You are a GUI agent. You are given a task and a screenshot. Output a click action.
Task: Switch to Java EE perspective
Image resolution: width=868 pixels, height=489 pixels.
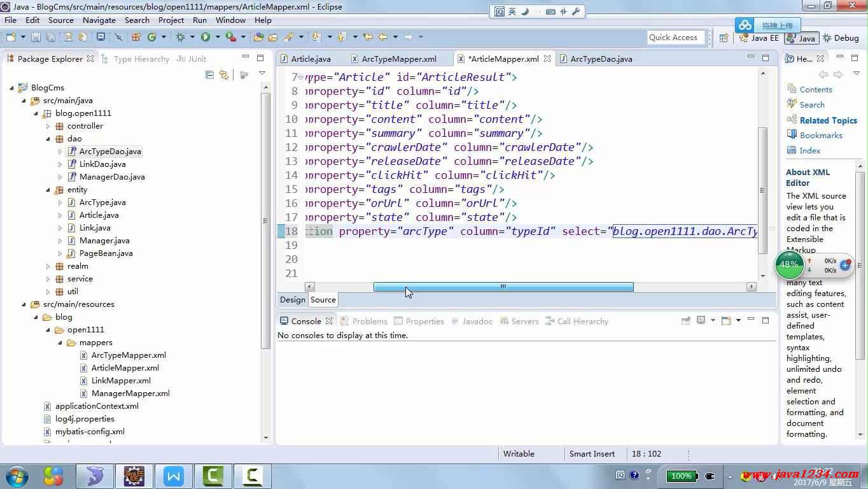[759, 38]
